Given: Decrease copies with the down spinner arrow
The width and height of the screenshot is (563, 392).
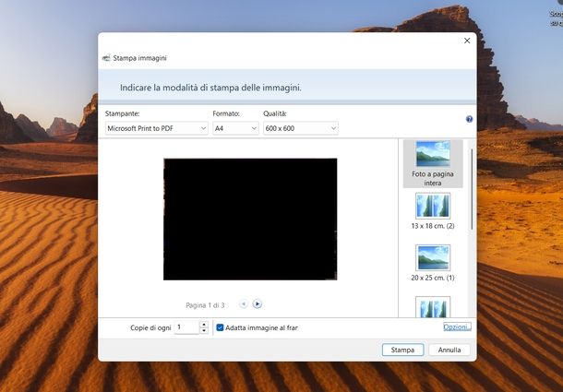Looking at the screenshot, I should tap(204, 331).
